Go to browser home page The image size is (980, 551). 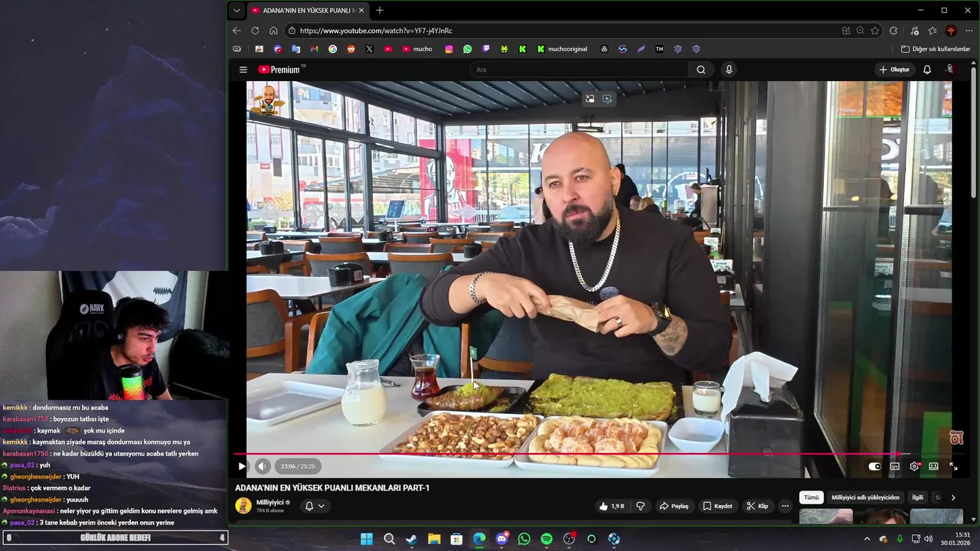pos(273,31)
